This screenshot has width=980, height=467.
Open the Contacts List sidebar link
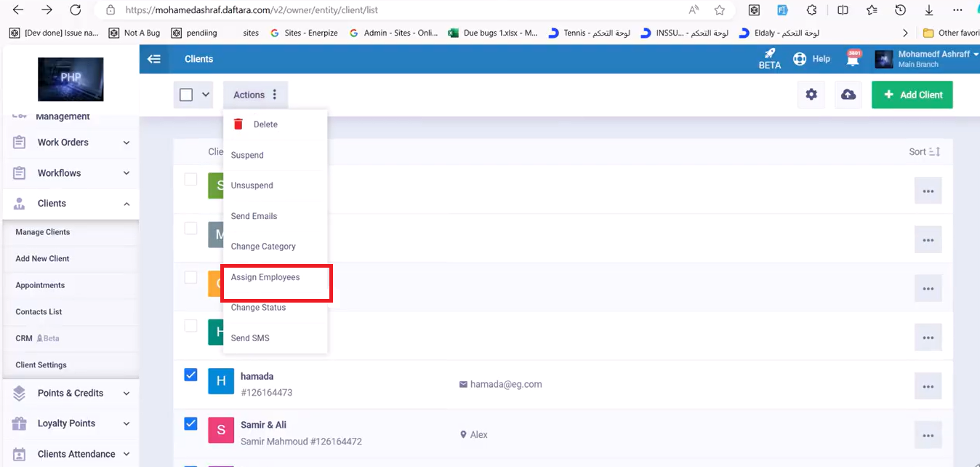click(x=39, y=311)
